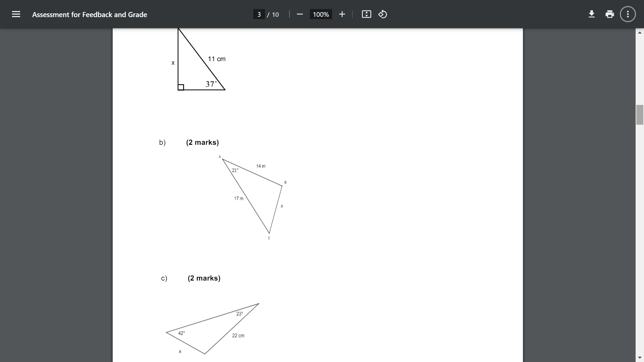644x362 pixels.
Task: Select the document title Assessment for Feedback
Action: click(x=90, y=14)
